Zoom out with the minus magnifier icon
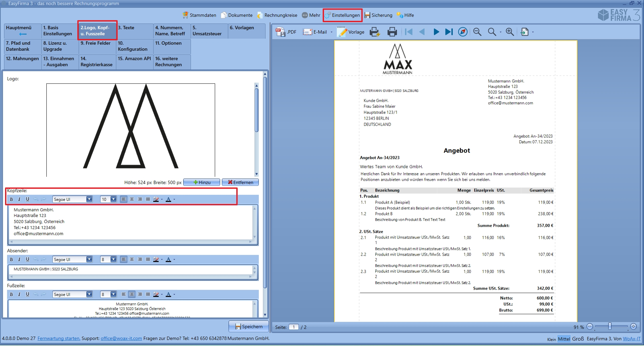Image resolution: width=644 pixels, height=346 pixels. [x=477, y=32]
